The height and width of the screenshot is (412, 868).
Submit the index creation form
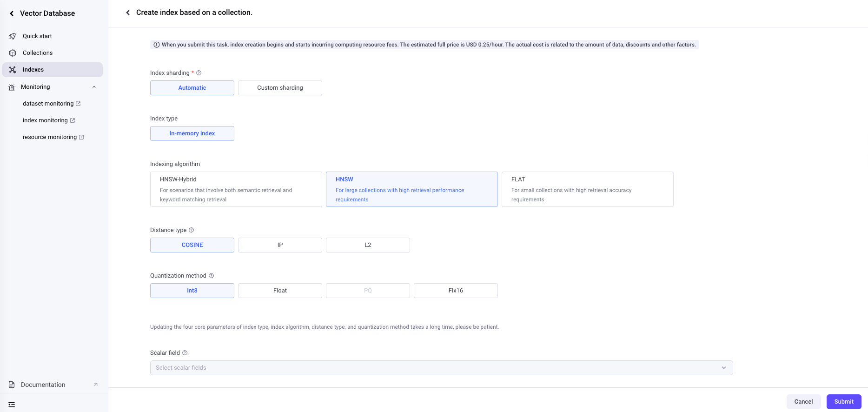[x=843, y=402]
